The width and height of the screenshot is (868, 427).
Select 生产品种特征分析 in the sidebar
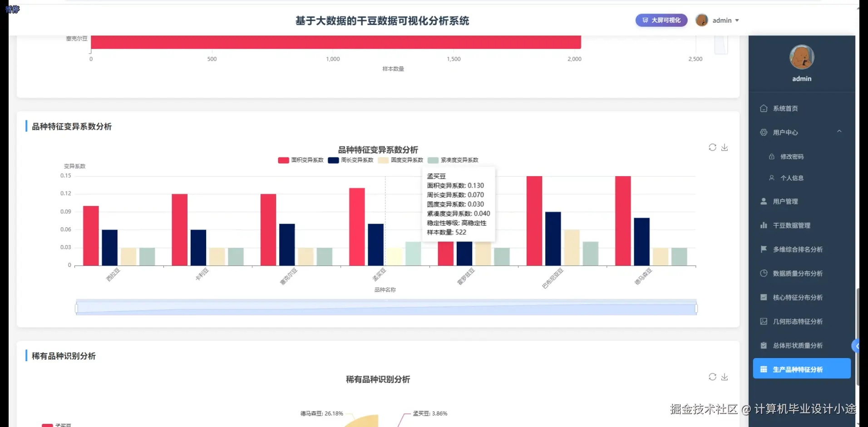[802, 369]
